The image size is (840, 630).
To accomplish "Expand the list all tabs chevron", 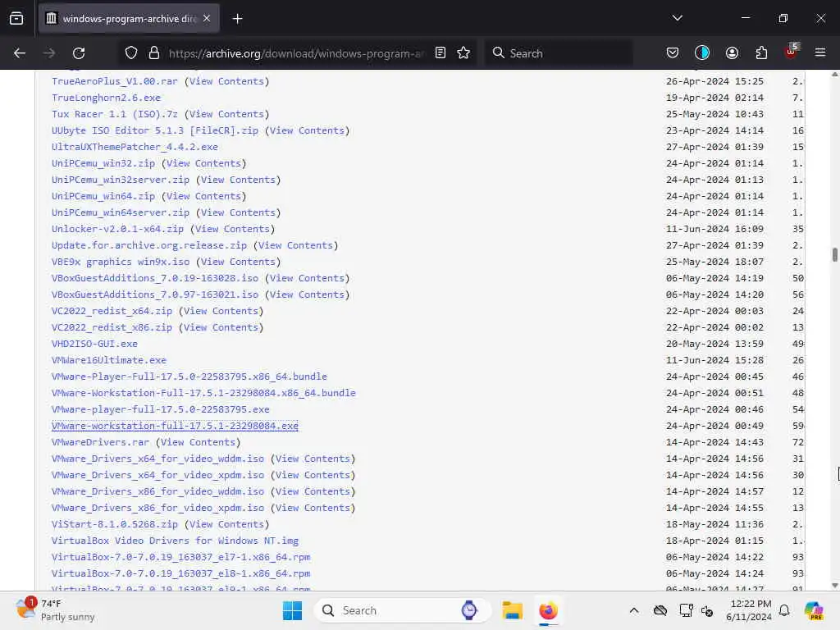I will tap(677, 18).
